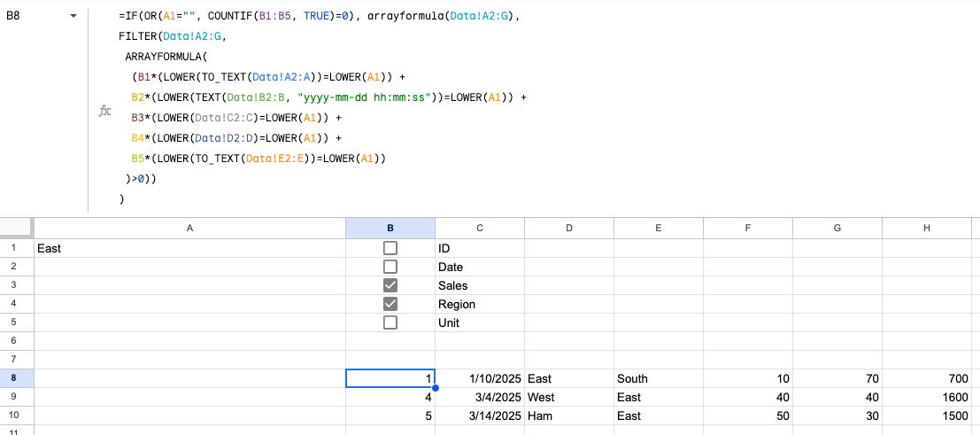Enable the Date checkbox
The image size is (980, 435).
point(390,268)
